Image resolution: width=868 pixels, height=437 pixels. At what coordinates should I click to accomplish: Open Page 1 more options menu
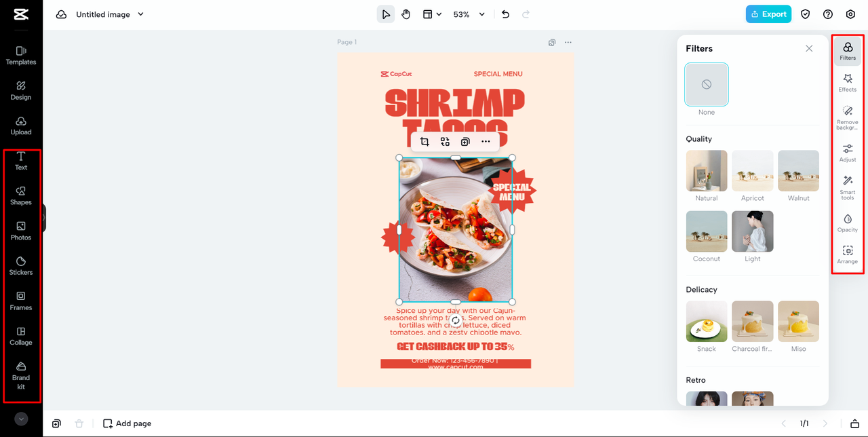pos(568,42)
